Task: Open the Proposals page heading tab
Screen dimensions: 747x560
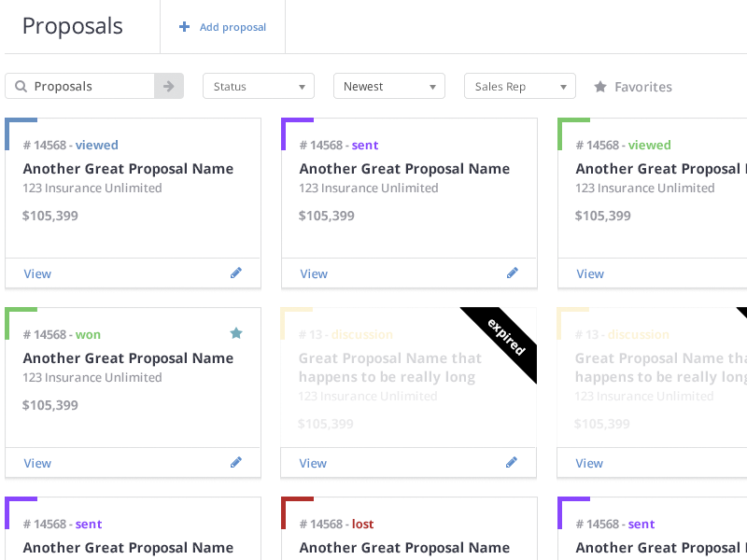Action: [73, 26]
